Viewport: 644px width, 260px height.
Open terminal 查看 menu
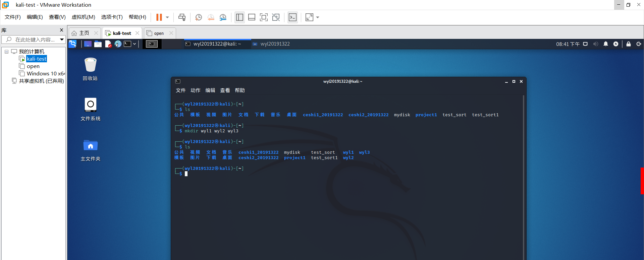(225, 90)
